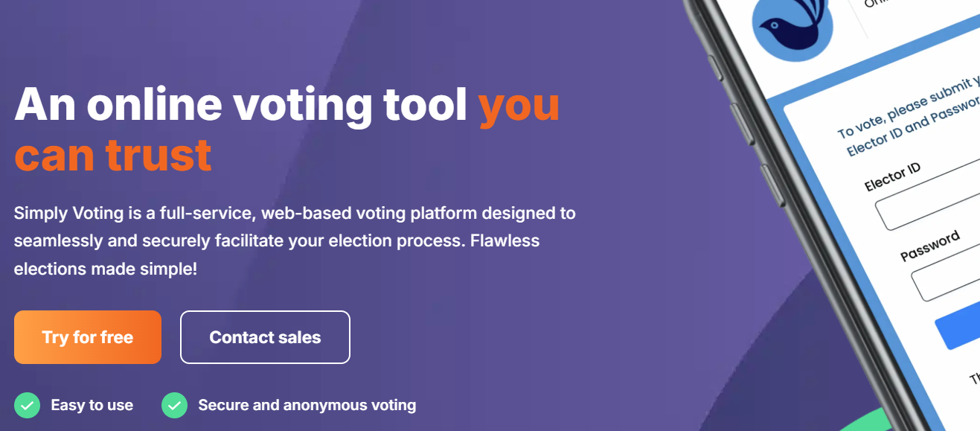This screenshot has width=980, height=431.
Task: Click the "An online voting tool" headline
Action: 238,104
